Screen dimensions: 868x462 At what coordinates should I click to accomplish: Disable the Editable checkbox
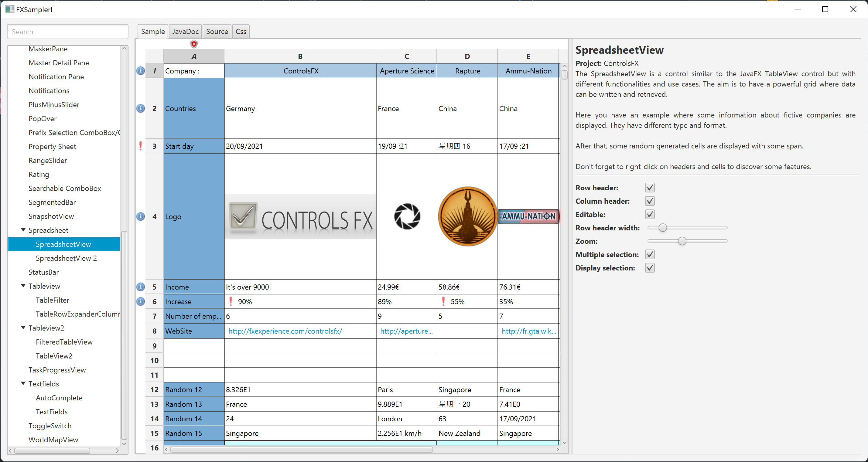(x=650, y=214)
